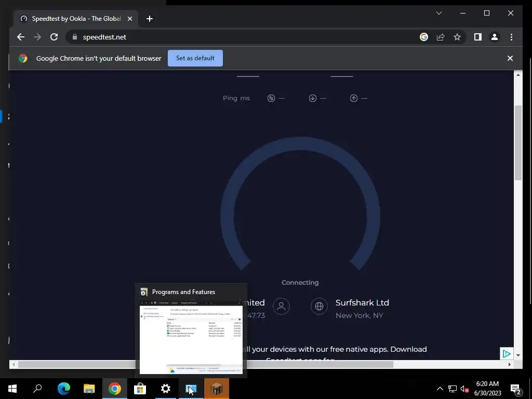Click the horizontal scroll left arrow
532x399 pixels.
click(x=13, y=364)
